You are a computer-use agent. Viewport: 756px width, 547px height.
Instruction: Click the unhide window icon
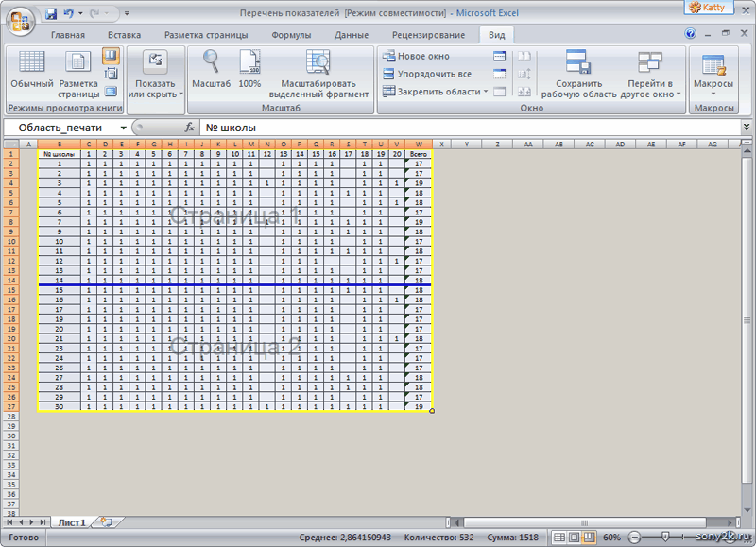pyautogui.click(x=500, y=92)
